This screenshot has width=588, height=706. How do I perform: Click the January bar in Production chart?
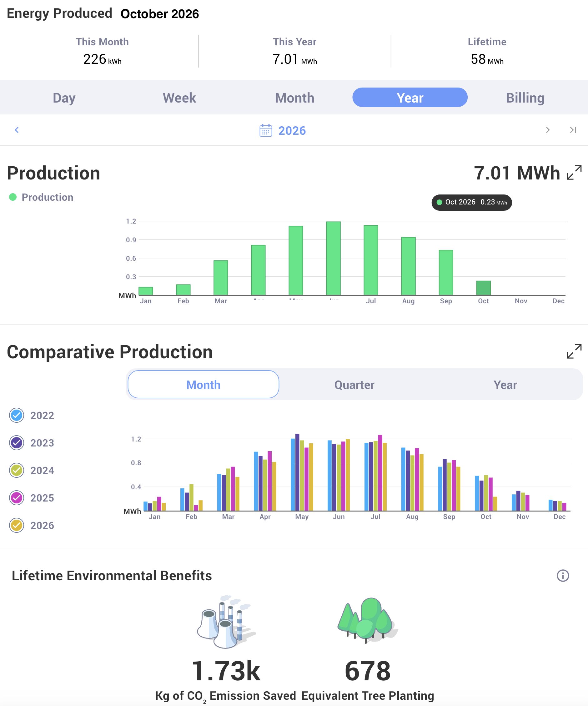[x=146, y=291]
